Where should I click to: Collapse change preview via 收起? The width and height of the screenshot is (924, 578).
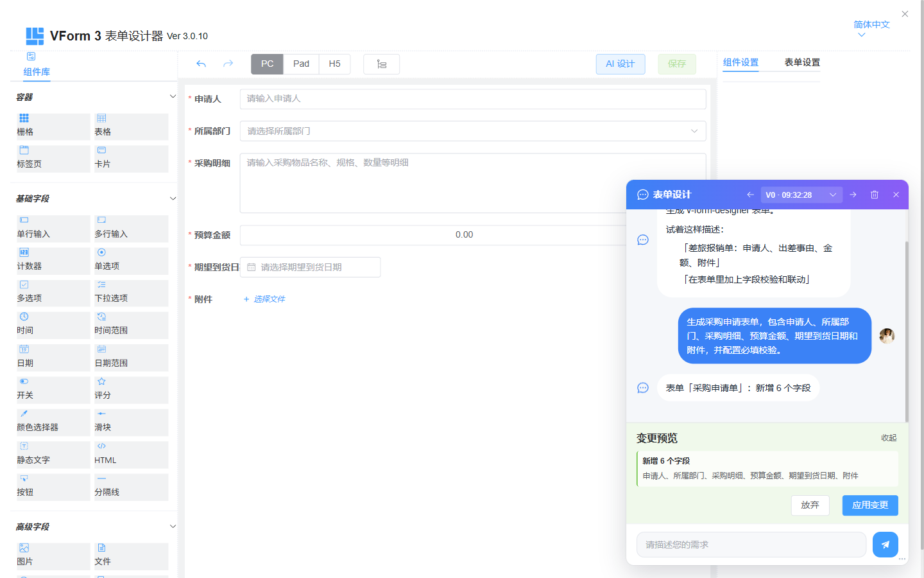pos(889,438)
